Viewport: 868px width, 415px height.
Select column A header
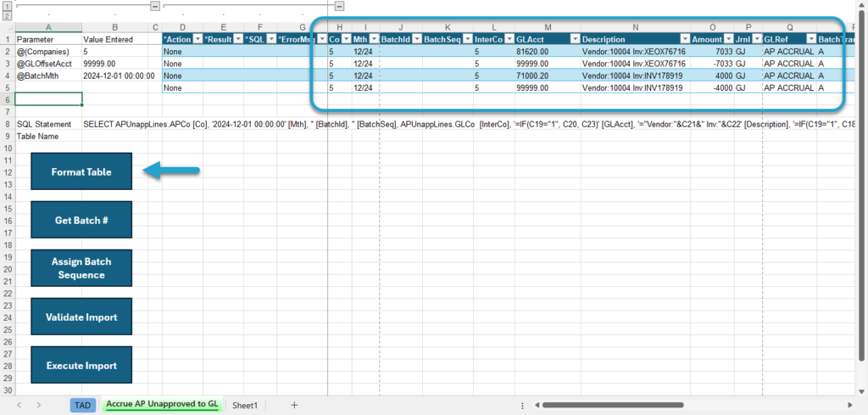pos(48,27)
